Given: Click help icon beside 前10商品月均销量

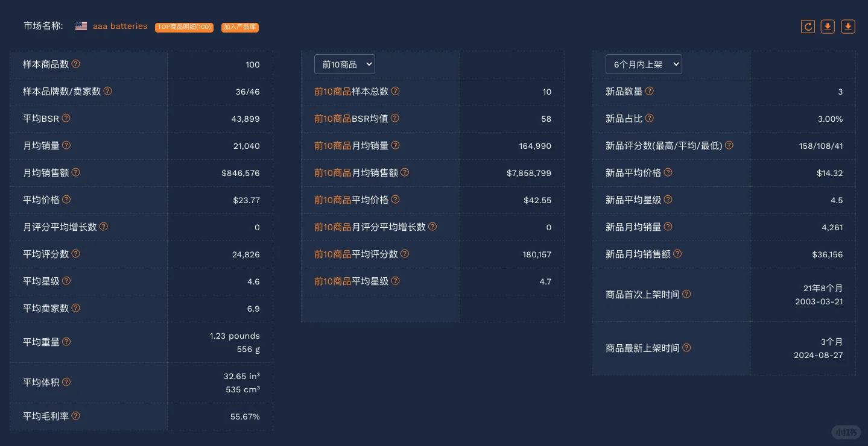Looking at the screenshot, I should [396, 145].
